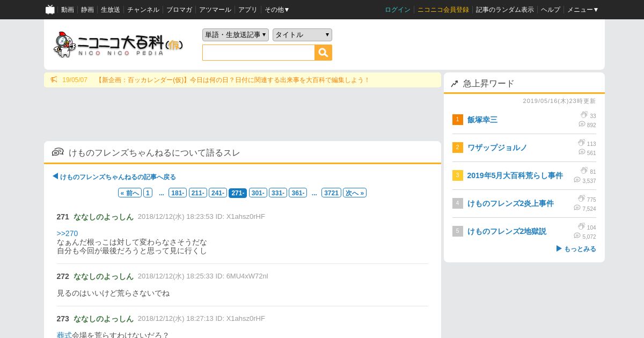644x338 pixels.
Task: Click the trending arrow icon beside 急上昇ワード
Action: pos(455,84)
